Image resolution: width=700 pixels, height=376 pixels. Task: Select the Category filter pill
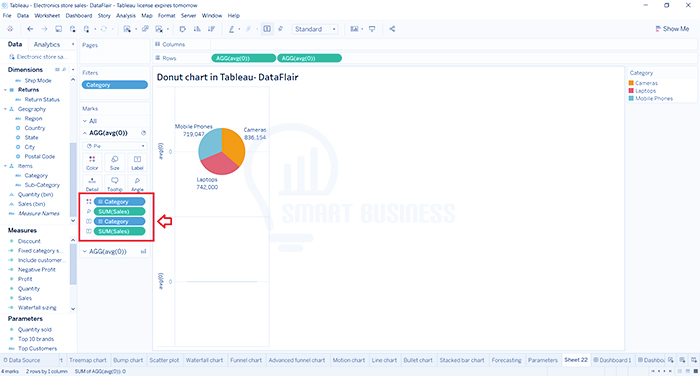(115, 85)
